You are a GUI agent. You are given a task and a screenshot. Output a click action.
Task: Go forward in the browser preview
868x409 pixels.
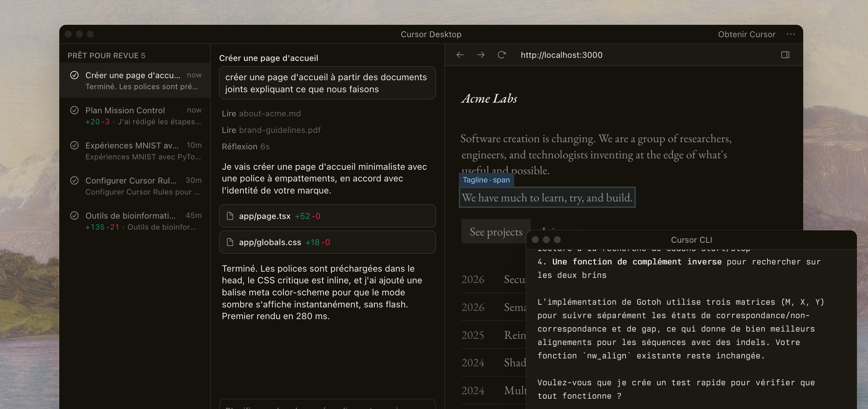point(481,55)
